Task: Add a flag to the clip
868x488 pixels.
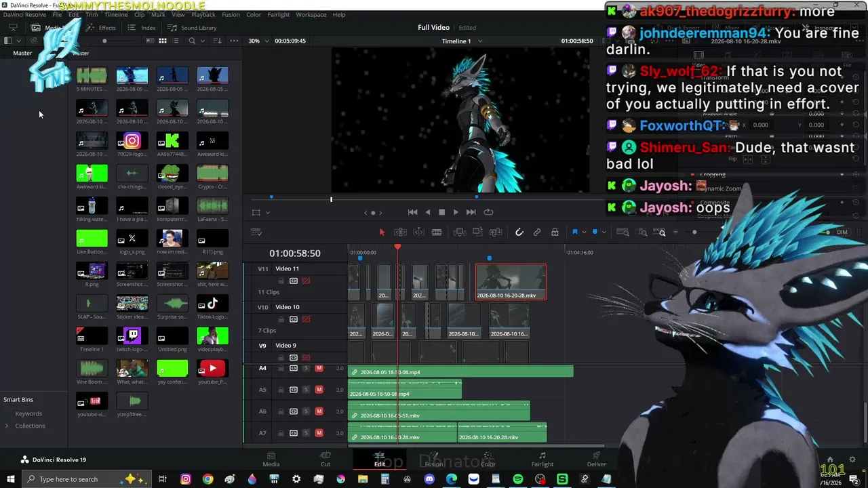Action: (574, 232)
